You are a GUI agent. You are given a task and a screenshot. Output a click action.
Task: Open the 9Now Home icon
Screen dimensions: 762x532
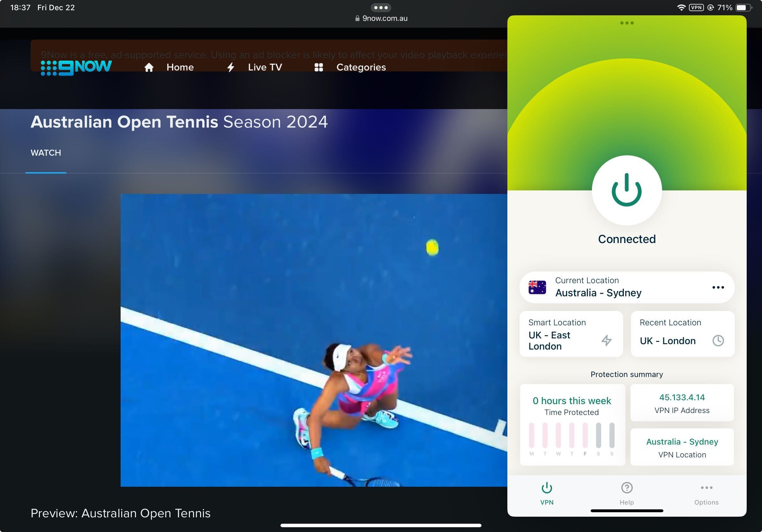(149, 67)
